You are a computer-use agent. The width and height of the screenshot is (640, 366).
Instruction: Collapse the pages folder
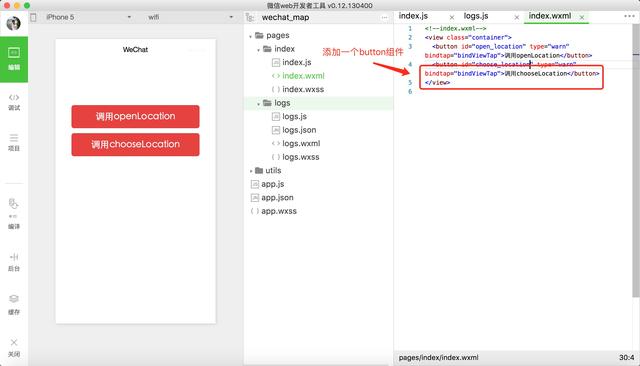point(250,36)
